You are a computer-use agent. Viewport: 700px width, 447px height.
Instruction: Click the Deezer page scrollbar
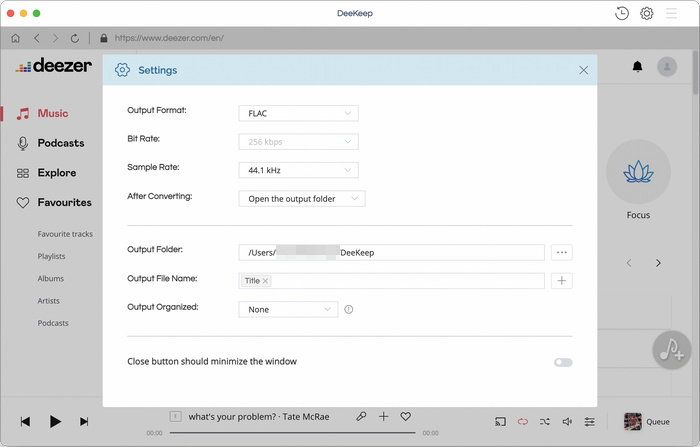(695, 74)
